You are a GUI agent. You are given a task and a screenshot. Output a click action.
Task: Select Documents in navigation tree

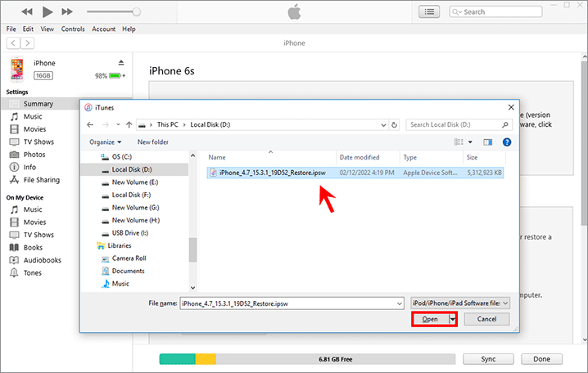point(128,272)
